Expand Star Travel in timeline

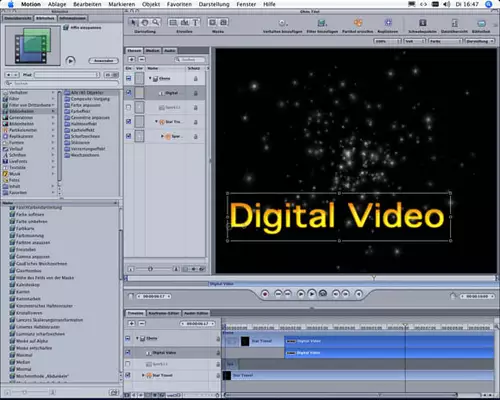[x=143, y=375]
